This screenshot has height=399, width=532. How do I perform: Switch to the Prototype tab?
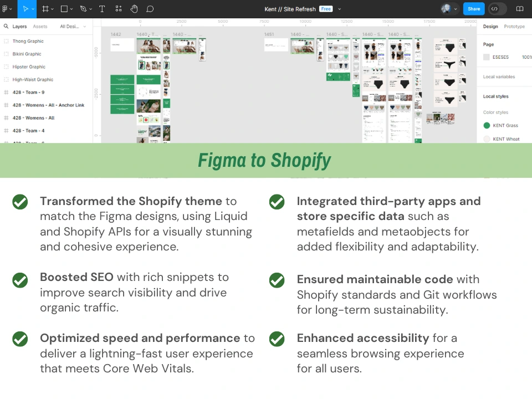click(514, 27)
